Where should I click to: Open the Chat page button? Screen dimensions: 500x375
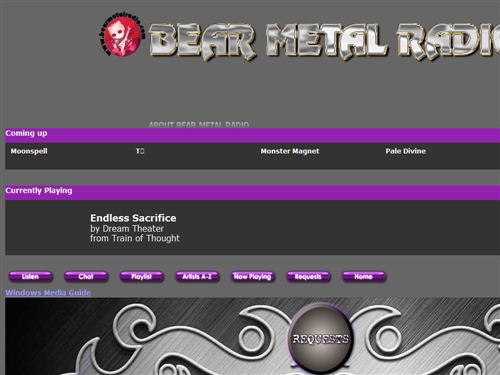[86, 277]
